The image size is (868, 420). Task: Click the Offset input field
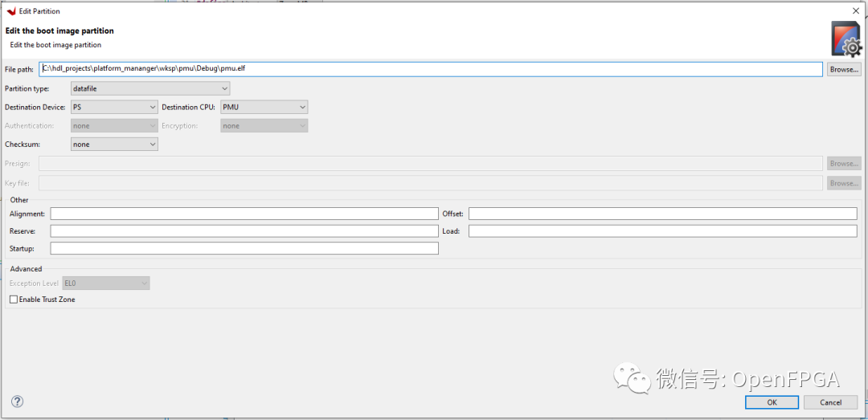[x=662, y=214]
